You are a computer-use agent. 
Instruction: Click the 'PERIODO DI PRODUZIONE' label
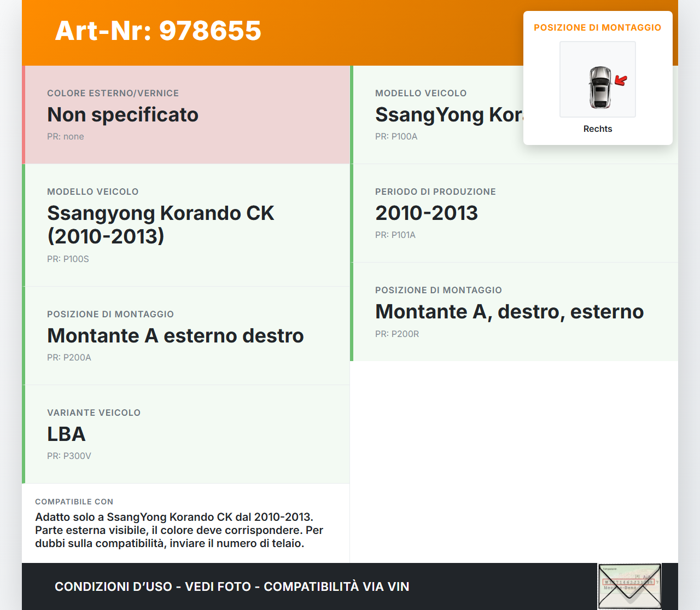[436, 191]
